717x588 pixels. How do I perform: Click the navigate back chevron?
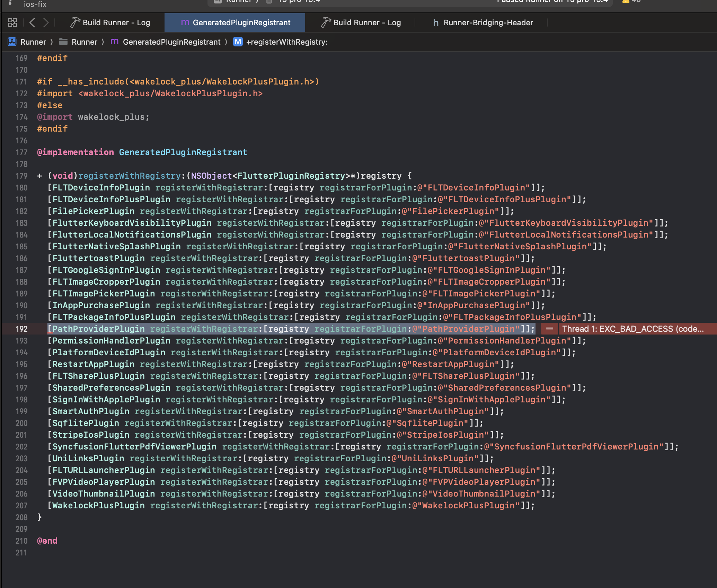pos(32,23)
